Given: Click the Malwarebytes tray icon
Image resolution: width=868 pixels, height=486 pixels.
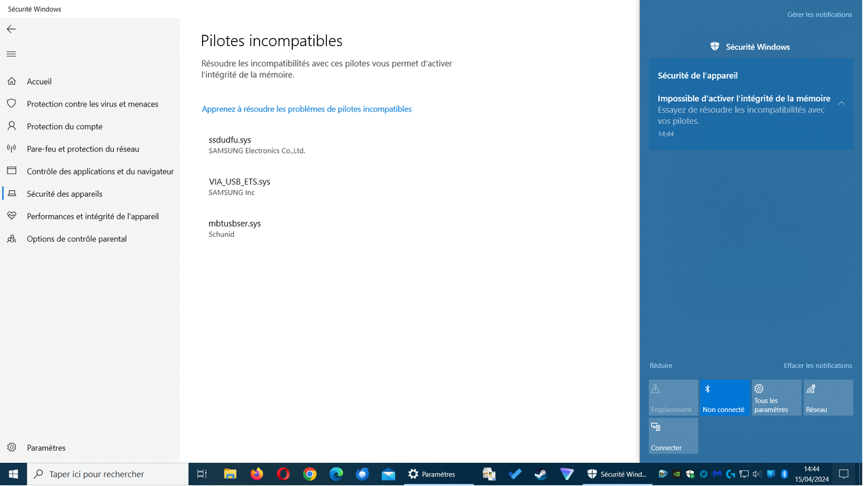Looking at the screenshot, I should coord(717,474).
